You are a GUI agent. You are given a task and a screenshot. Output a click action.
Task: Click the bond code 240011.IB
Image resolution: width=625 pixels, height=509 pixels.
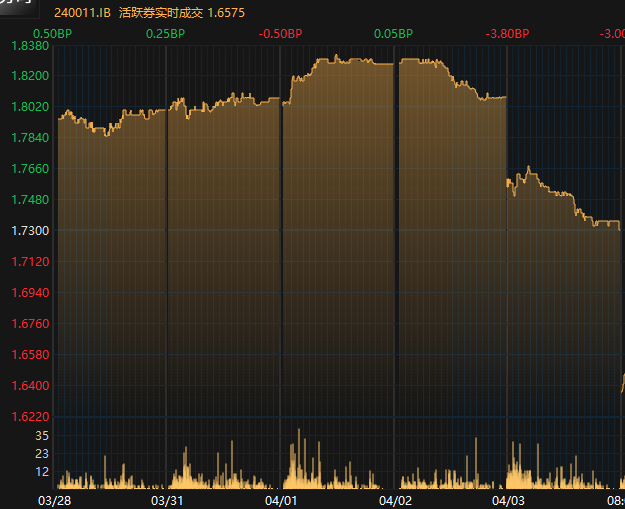[82, 13]
